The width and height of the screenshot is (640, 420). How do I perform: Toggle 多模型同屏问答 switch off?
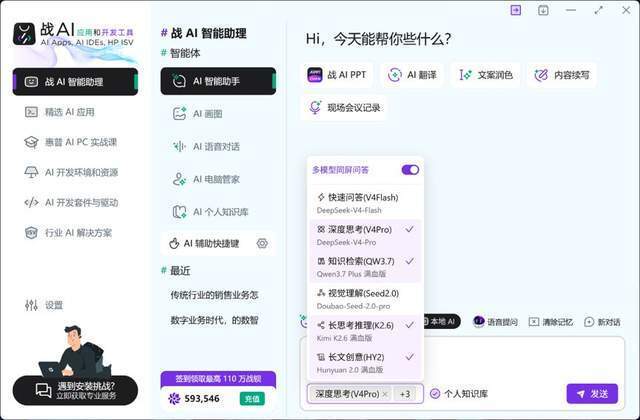410,170
